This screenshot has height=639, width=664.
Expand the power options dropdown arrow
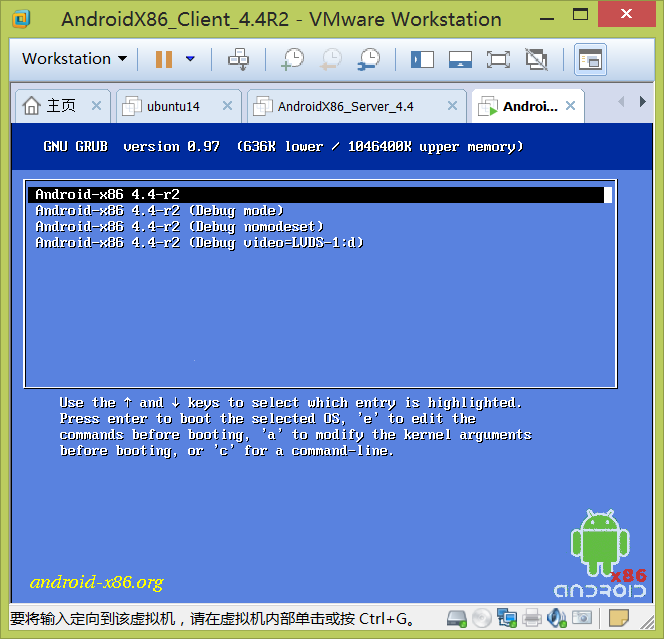[x=190, y=59]
